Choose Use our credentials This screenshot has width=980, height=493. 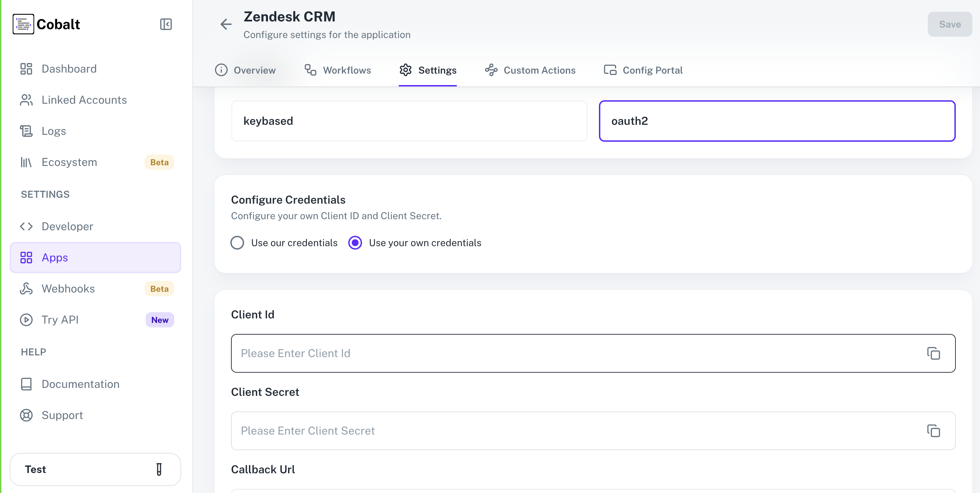click(237, 243)
